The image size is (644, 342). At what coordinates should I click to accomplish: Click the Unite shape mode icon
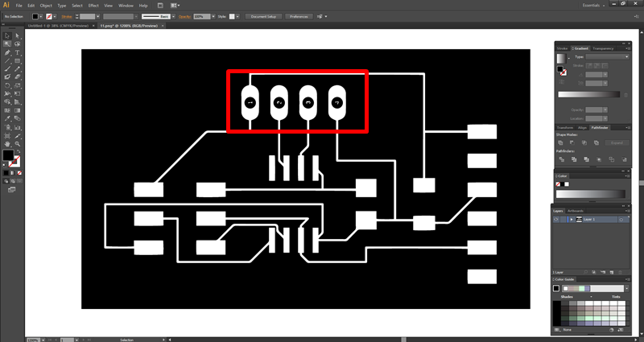(560, 143)
